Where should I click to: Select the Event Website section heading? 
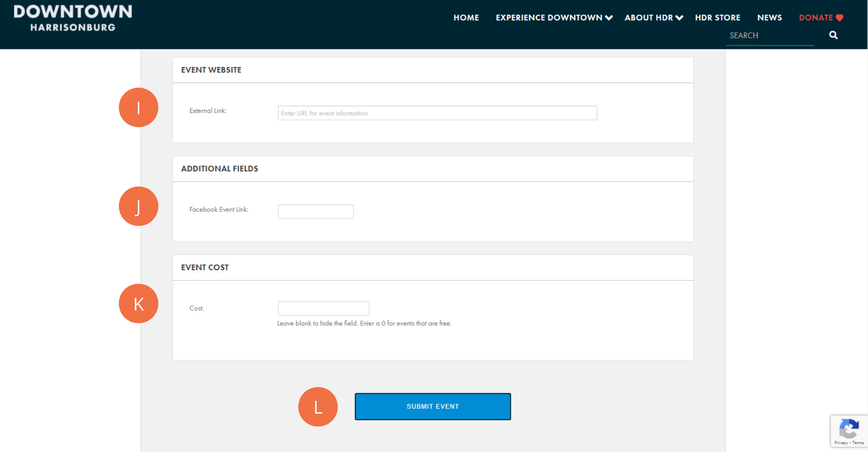click(211, 70)
